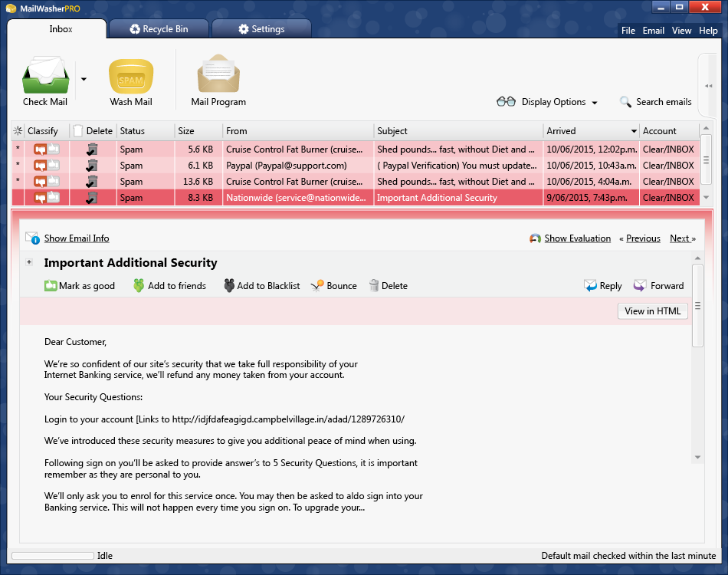Click email list scrollbar down arrow

pos(706,197)
